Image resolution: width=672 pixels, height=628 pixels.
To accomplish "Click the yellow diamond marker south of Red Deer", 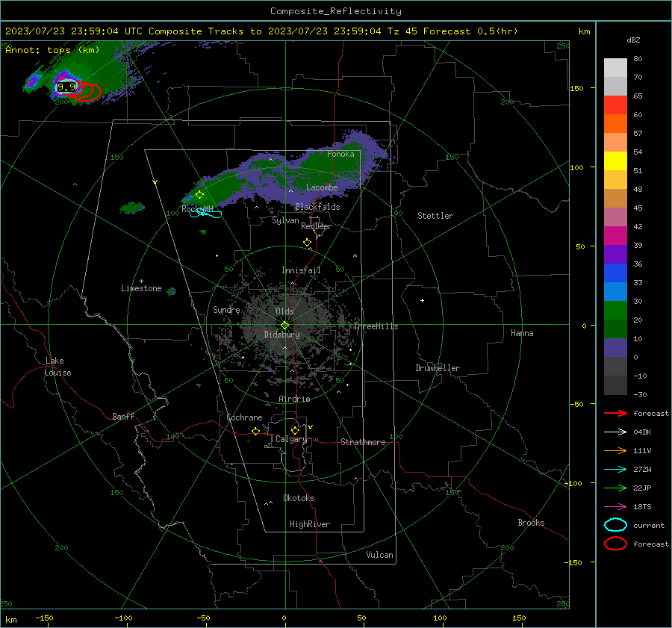I will coord(307,243).
